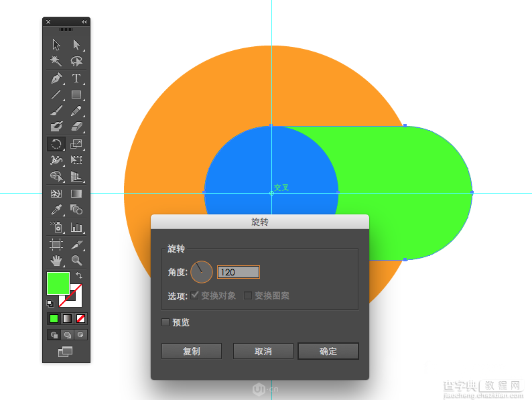Swap fill and stroke colors

79,275
